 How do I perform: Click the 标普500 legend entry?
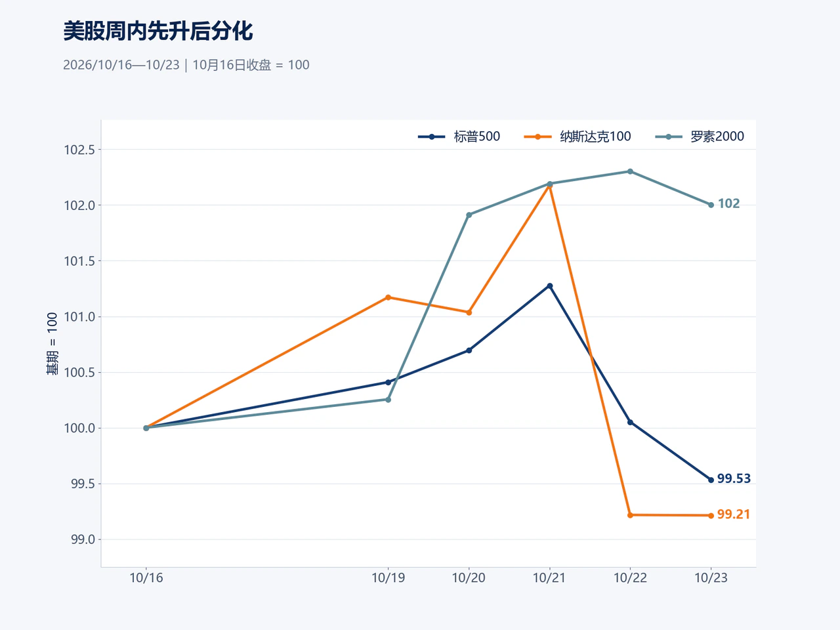pos(459,136)
